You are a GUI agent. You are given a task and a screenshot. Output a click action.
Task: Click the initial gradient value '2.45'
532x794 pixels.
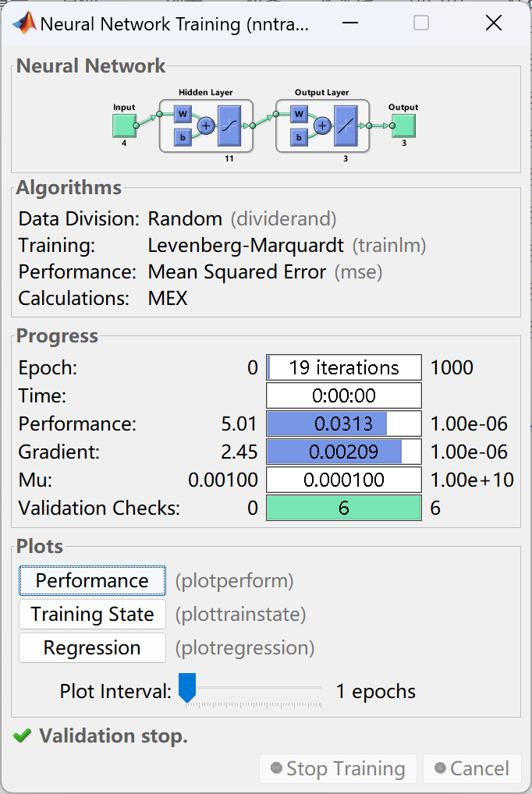[x=239, y=452]
